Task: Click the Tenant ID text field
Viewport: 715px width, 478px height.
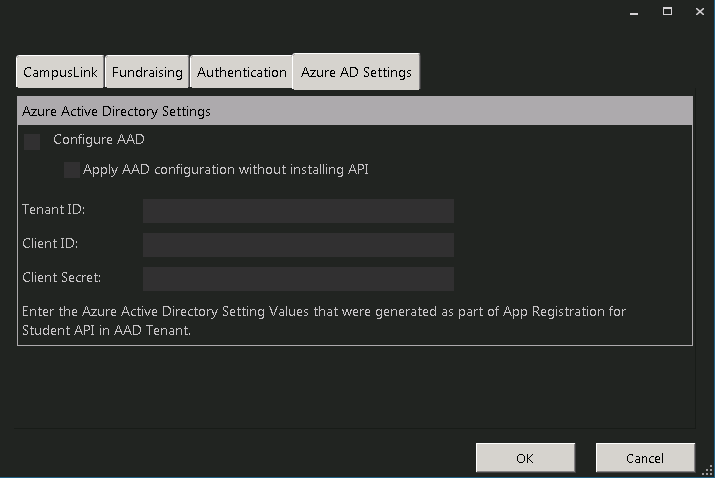Action: (298, 210)
